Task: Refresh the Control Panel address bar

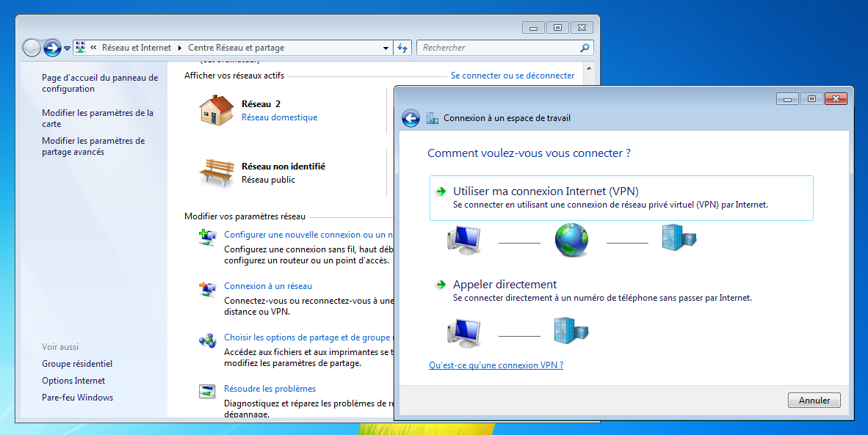Action: [x=402, y=48]
